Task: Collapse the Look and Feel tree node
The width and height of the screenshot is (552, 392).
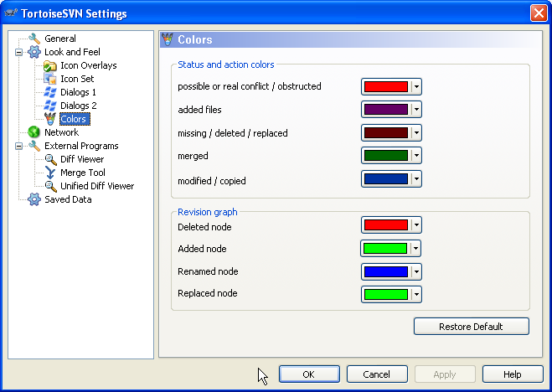Action: coord(18,52)
